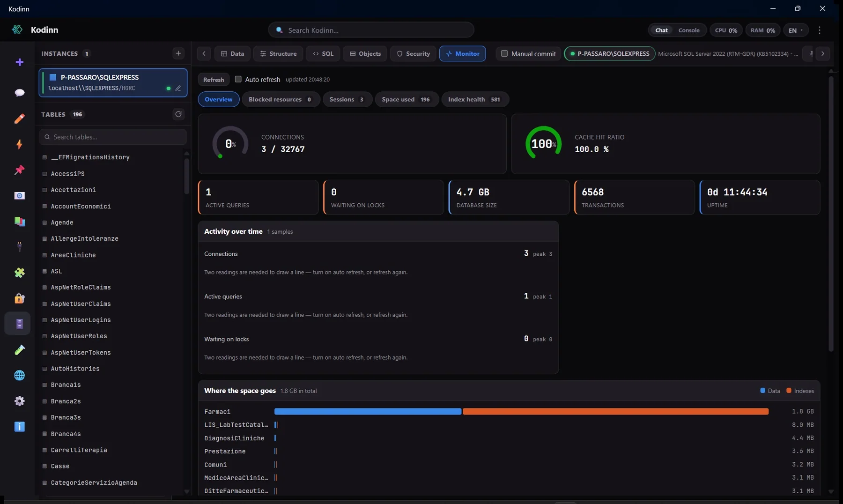The width and height of the screenshot is (843, 504).
Task: Select the purple database cabinet sidebar icon
Action: [19, 324]
